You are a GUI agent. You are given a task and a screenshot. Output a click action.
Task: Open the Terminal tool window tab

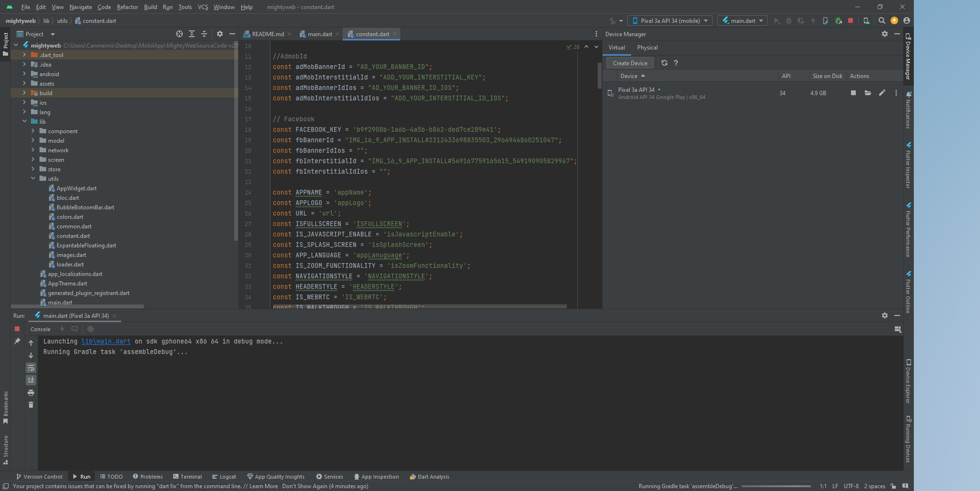click(187, 476)
